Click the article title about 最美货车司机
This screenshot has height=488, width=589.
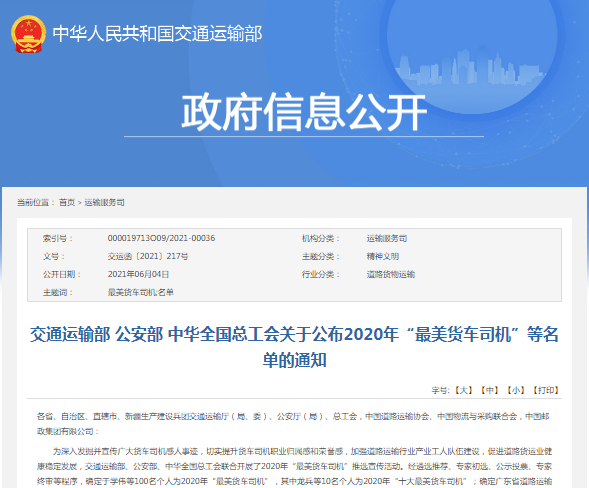(294, 347)
